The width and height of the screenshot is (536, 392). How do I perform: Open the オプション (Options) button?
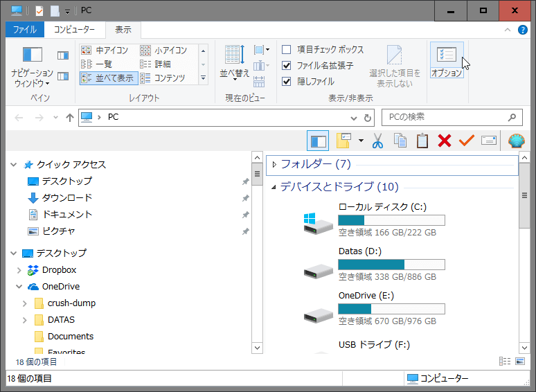point(446,61)
